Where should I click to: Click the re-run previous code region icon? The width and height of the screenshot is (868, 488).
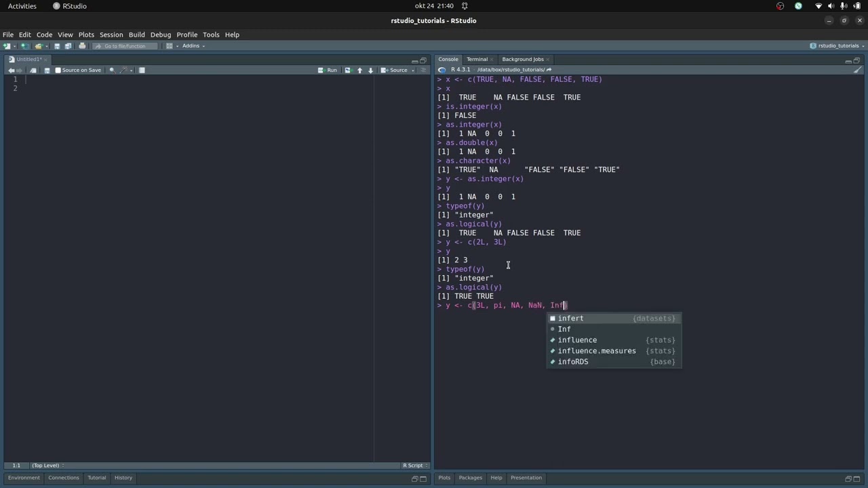click(347, 70)
